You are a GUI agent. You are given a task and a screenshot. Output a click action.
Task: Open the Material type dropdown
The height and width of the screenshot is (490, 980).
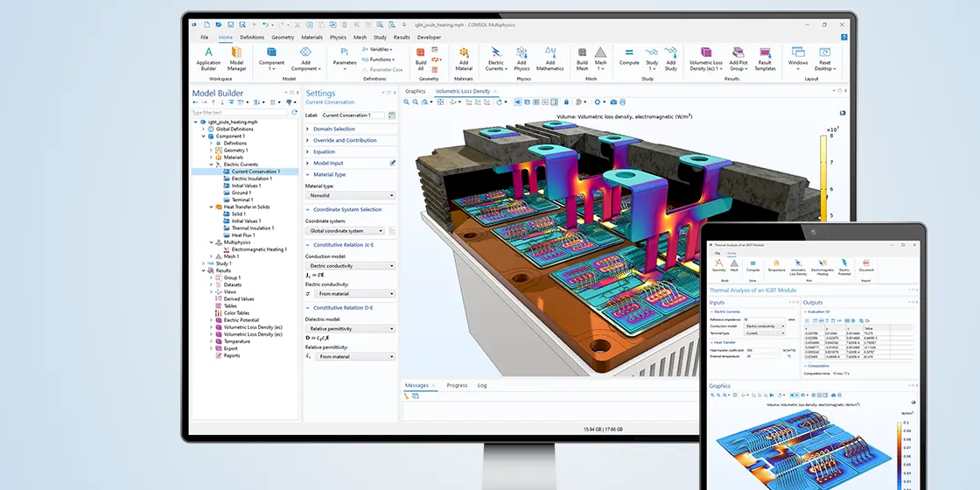pyautogui.click(x=350, y=196)
